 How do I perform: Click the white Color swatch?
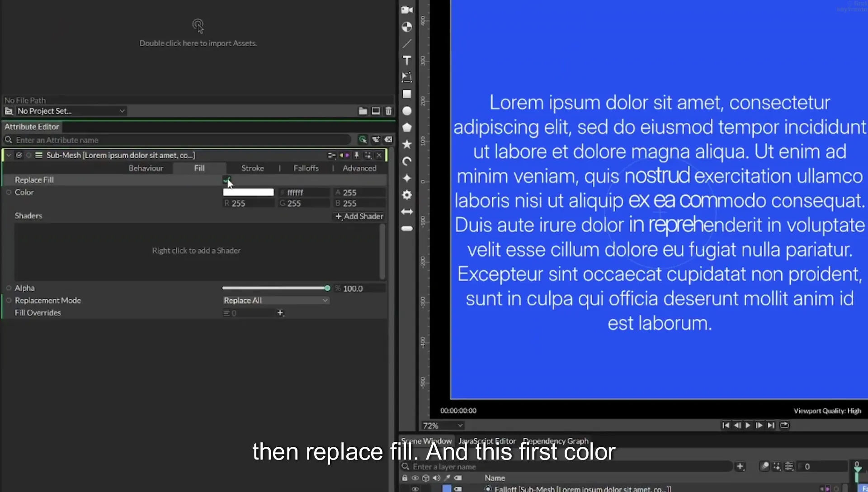pos(248,192)
